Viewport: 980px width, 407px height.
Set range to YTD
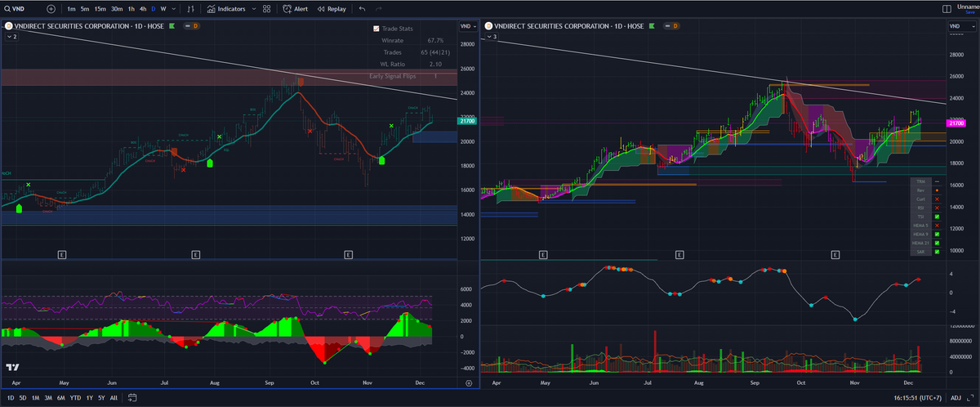pos(74,397)
